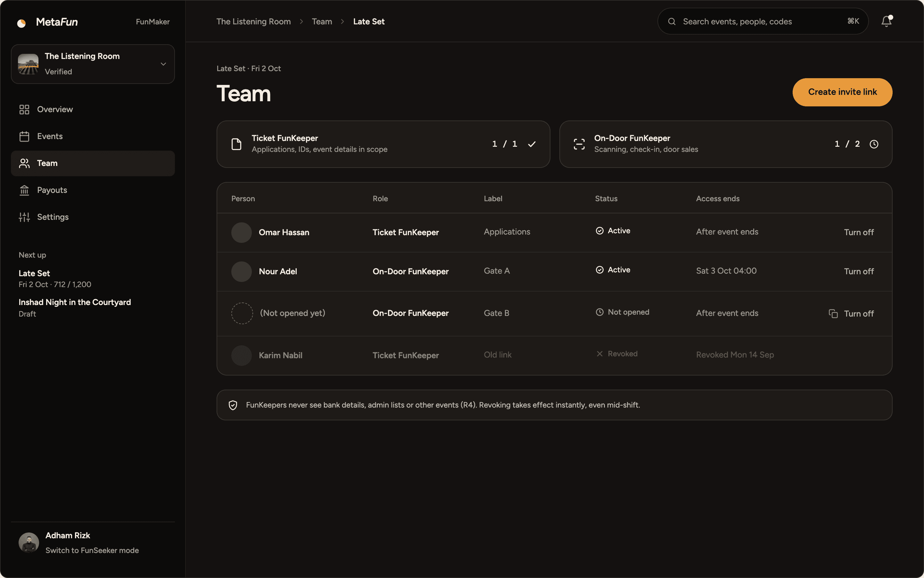
Task: Expand The Listening Room venue switcher
Action: [93, 64]
